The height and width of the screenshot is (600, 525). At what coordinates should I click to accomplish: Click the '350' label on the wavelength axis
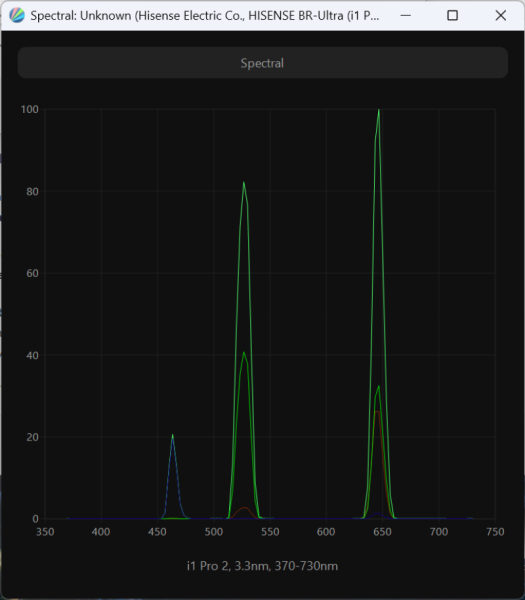45,532
